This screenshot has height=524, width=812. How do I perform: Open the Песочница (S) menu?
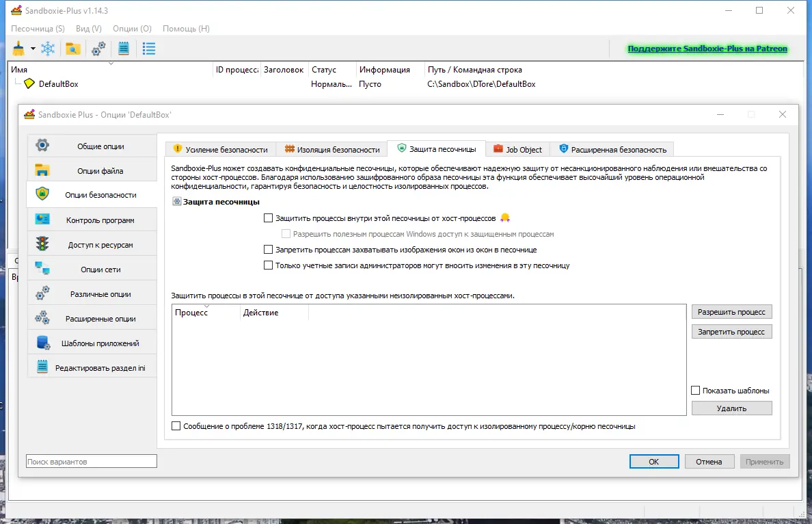tap(38, 29)
